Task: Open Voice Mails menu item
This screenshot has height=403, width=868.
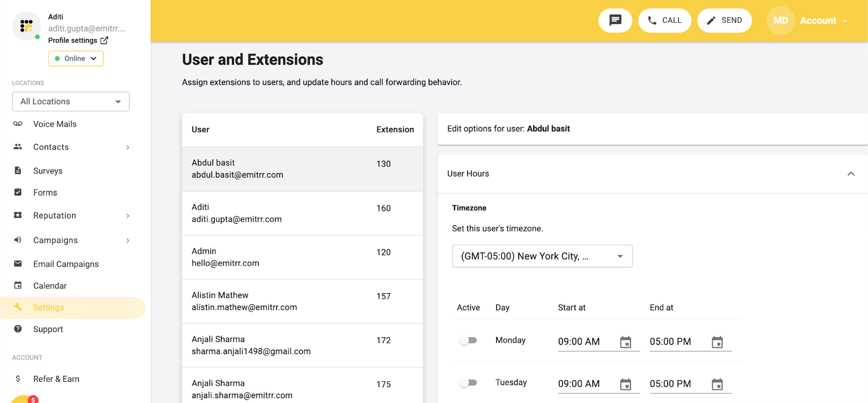Action: 55,124
